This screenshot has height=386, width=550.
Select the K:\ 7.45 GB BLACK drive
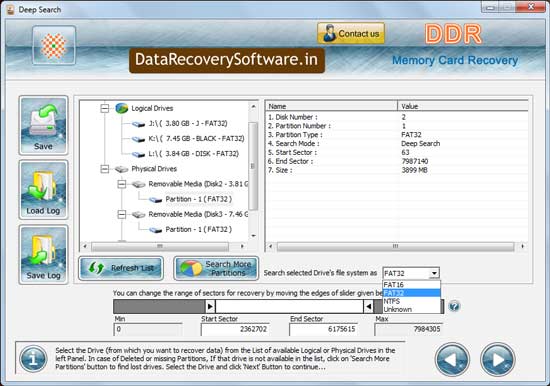click(x=196, y=139)
